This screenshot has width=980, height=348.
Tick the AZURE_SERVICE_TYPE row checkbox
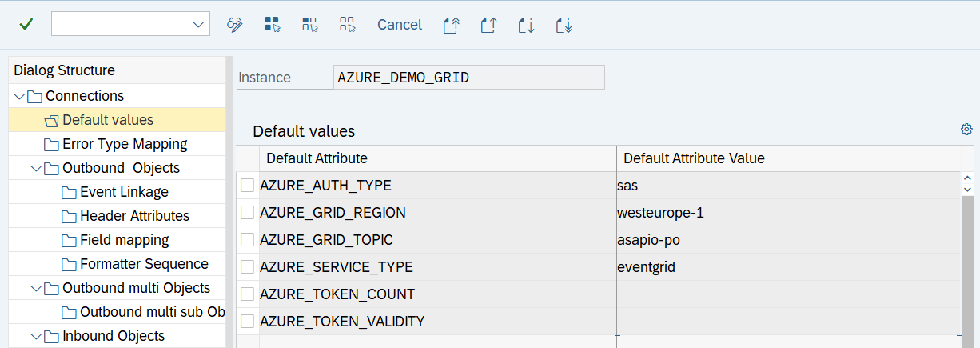[x=248, y=267]
